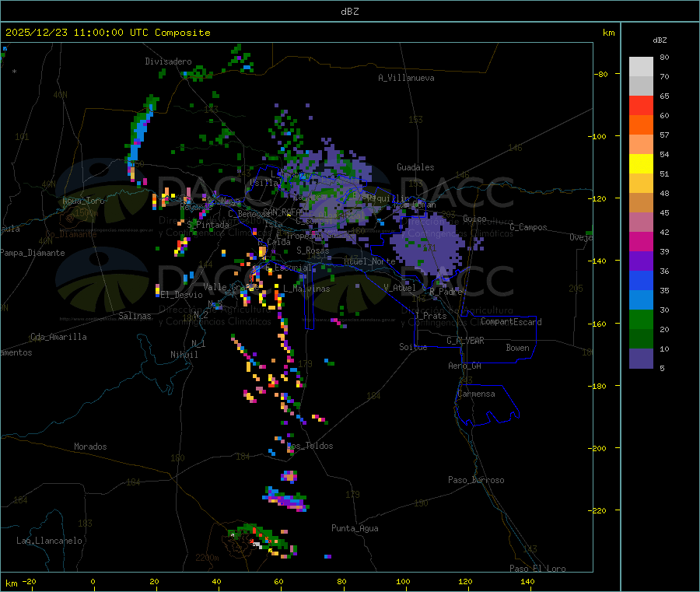Click the 'A_Villanueva' map label
The height and width of the screenshot is (592, 700).
click(x=406, y=78)
